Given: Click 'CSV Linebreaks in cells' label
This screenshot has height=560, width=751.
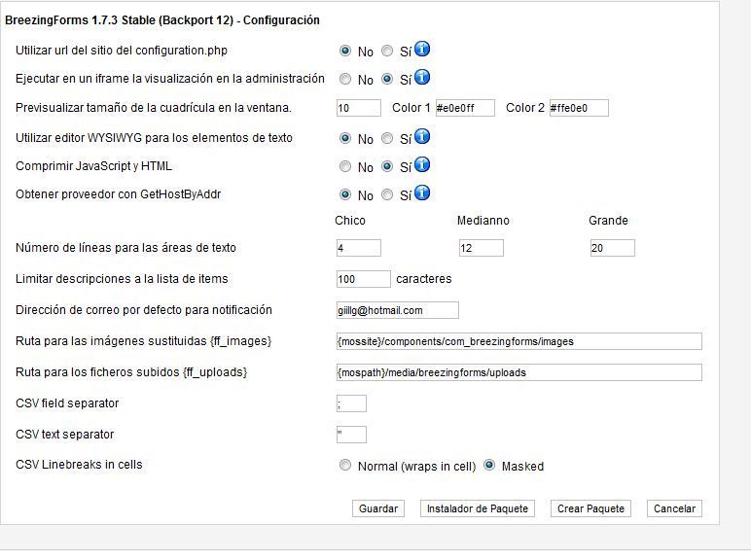Looking at the screenshot, I should point(79,465).
